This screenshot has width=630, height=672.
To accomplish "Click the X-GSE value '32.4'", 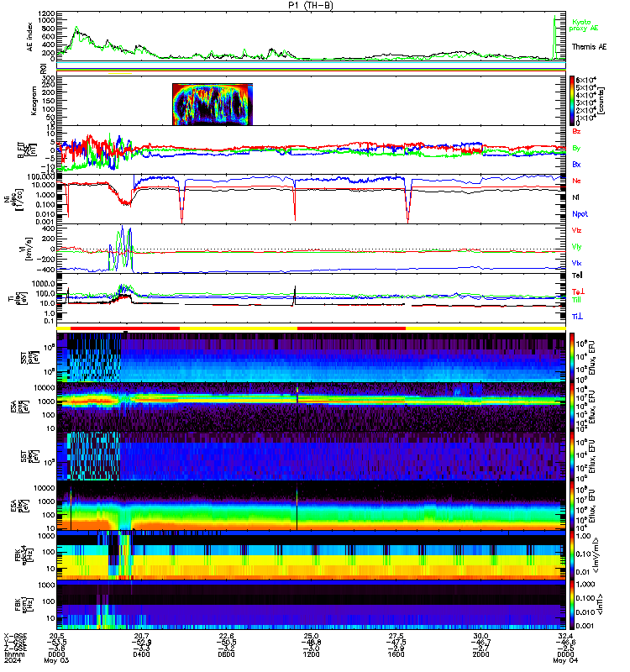I will [565, 636].
